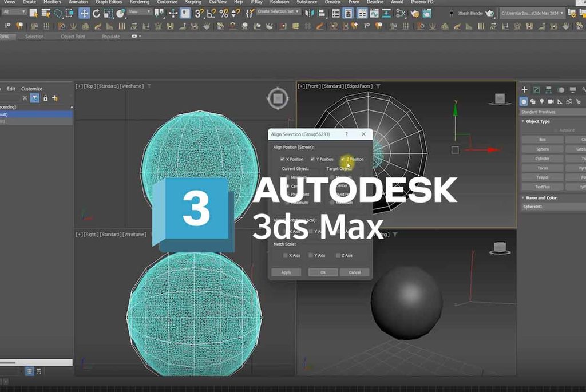Activate the Select and Scale tool
Image resolution: width=586 pixels, height=392 pixels.
pyautogui.click(x=108, y=14)
